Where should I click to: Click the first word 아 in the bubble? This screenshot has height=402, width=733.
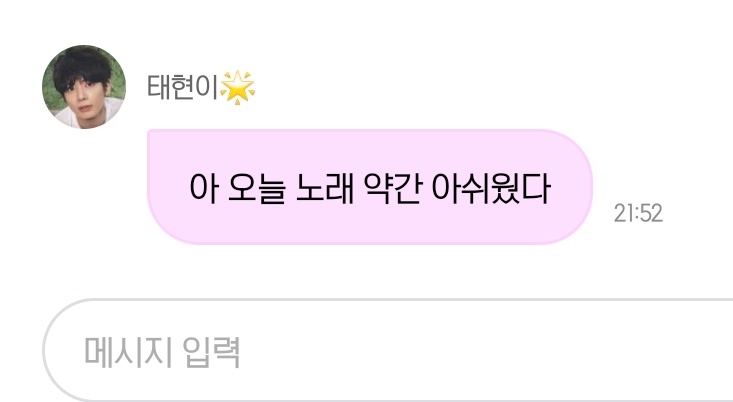[x=205, y=188]
